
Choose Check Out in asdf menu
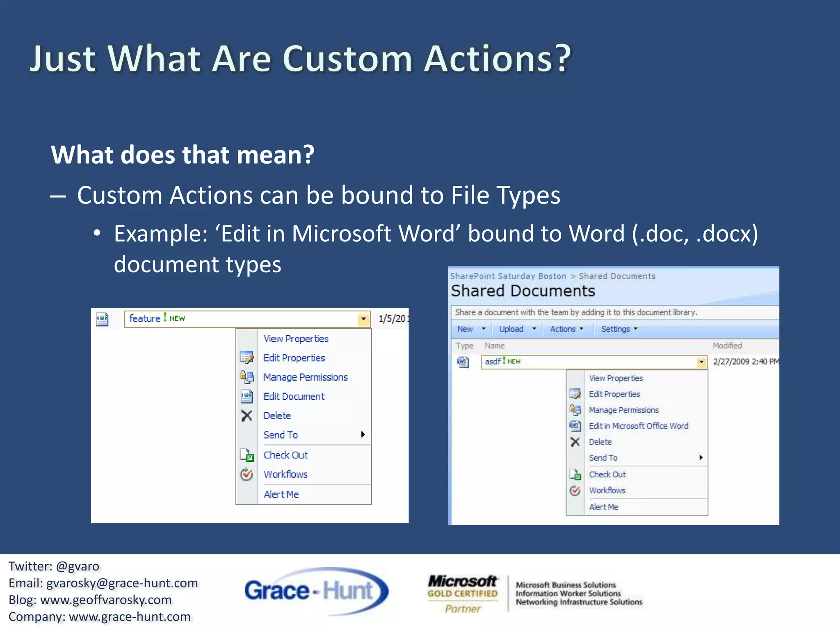coord(607,475)
